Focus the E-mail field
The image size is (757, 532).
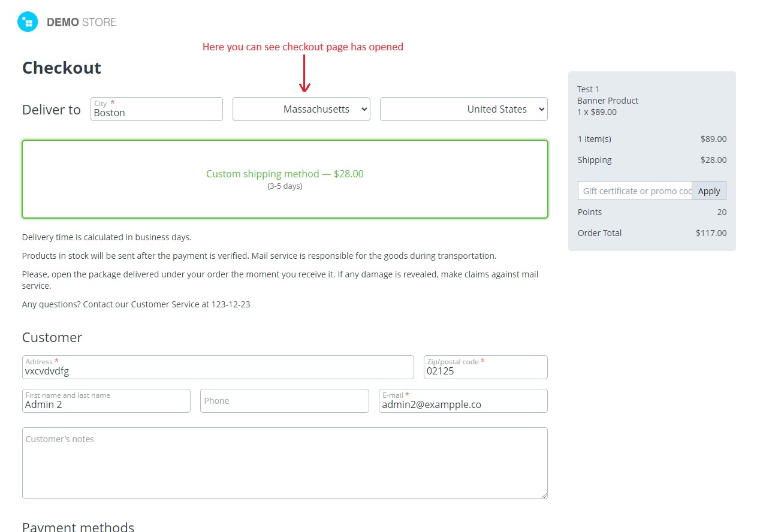(x=463, y=401)
